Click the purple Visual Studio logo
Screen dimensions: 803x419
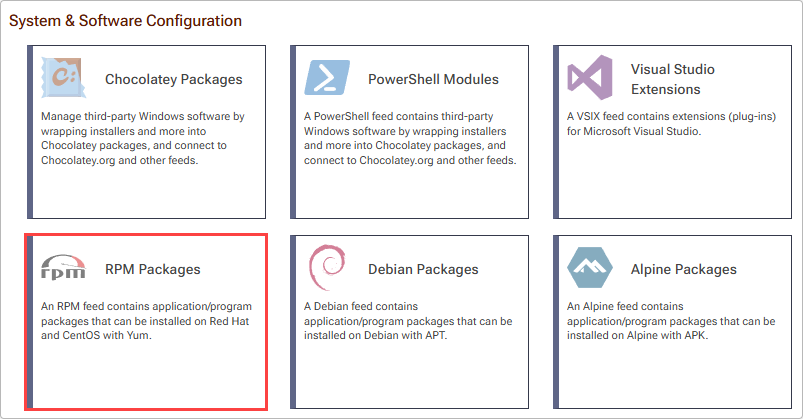pyautogui.click(x=590, y=77)
